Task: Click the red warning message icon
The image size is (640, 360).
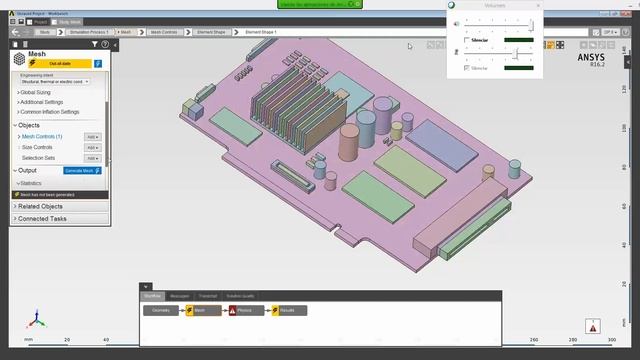Action: [593, 327]
